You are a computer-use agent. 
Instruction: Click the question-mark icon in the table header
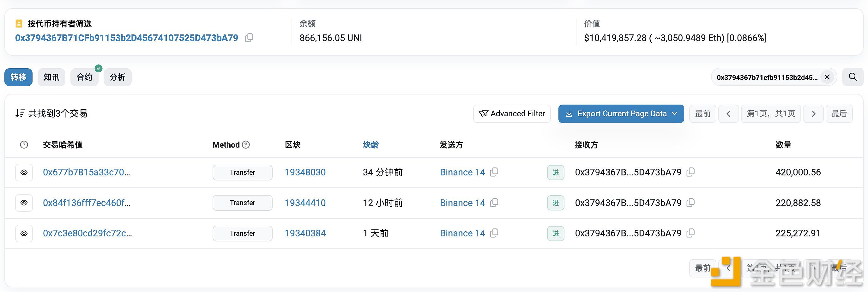click(x=24, y=145)
